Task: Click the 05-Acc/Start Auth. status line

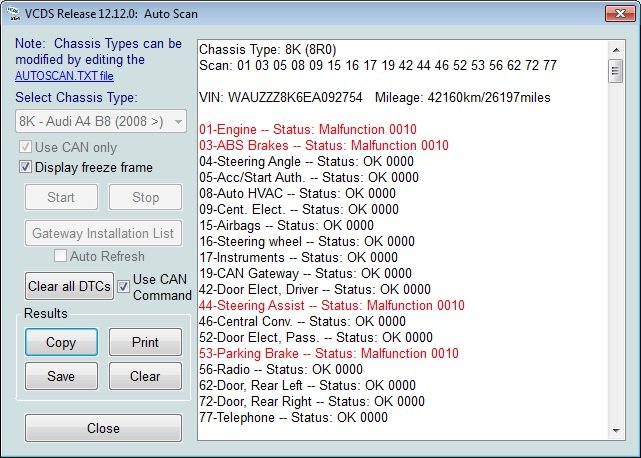Action: (x=309, y=177)
